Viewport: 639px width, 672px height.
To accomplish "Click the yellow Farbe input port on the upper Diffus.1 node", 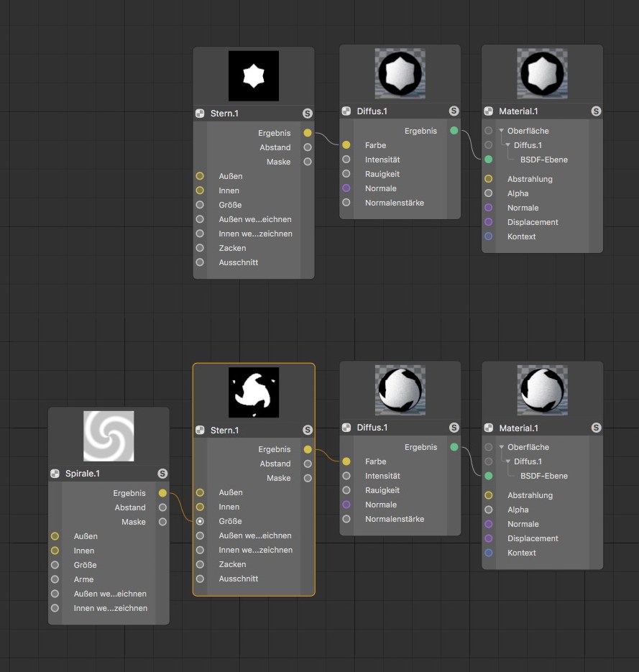I will tap(346, 145).
